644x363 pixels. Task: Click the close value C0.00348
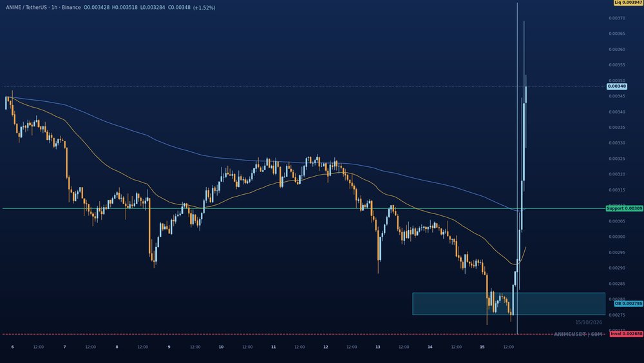pos(179,7)
